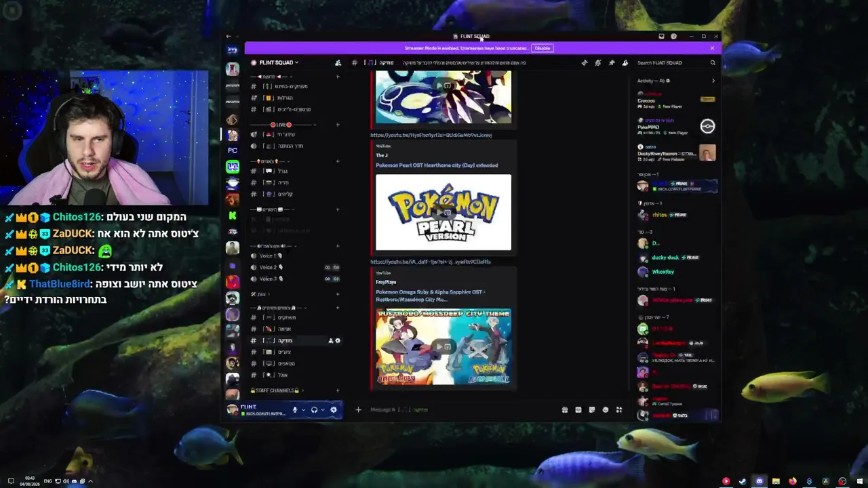Open the message attachment plus button
Screen dimensions: 868x488
tap(358, 410)
